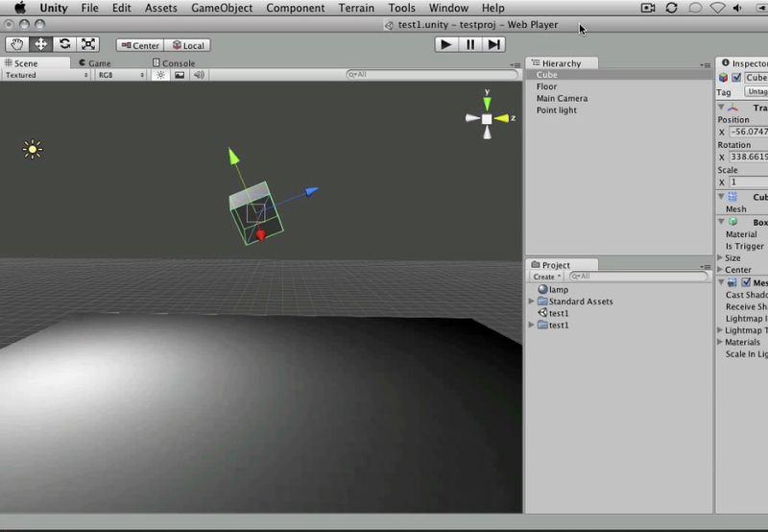Click blue Z move handle arrow
The image size is (768, 532).
point(311,191)
